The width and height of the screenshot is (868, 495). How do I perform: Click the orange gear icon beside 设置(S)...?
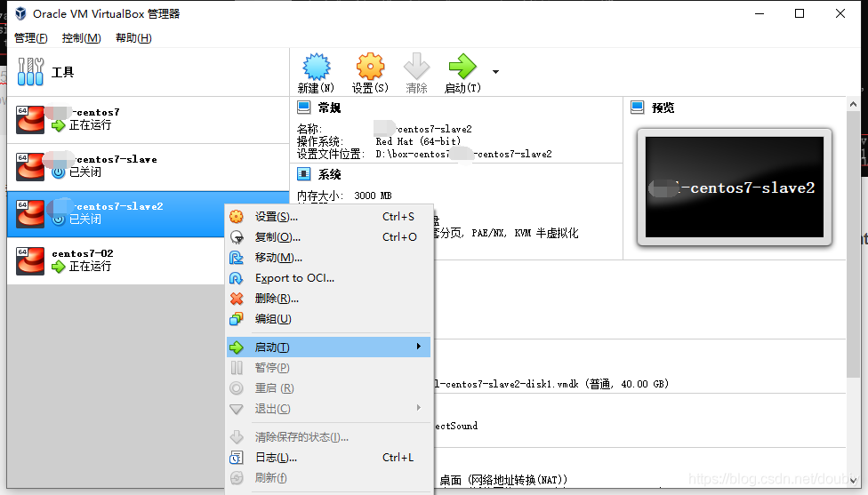pos(237,216)
